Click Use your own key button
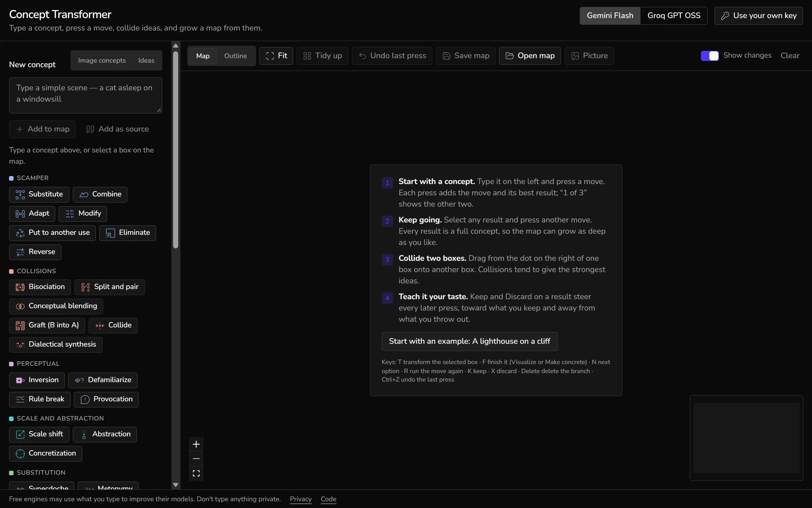812x508 pixels. point(758,16)
